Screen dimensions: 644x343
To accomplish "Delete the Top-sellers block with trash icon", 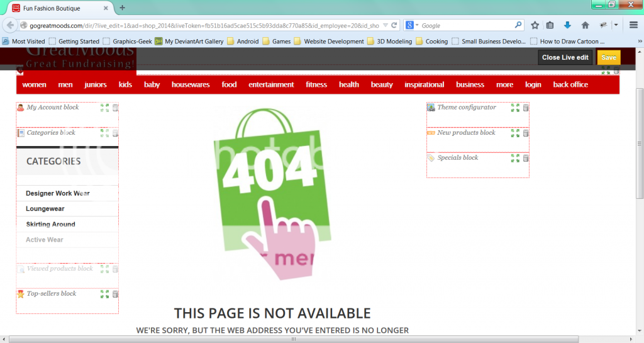I will [115, 294].
